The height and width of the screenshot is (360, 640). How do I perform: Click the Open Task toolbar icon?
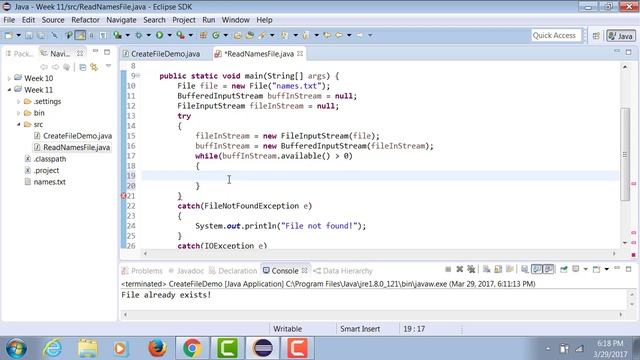(x=249, y=36)
